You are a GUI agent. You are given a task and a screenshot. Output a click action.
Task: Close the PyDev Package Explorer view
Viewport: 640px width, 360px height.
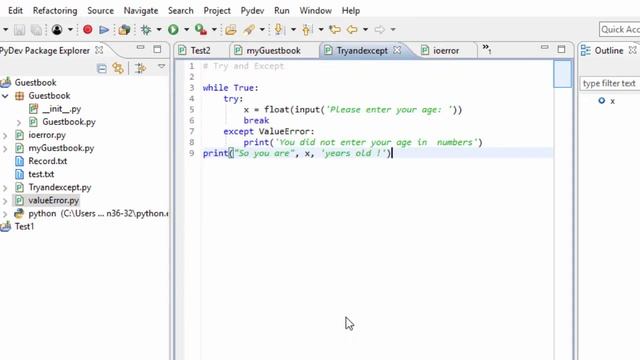coord(99,50)
